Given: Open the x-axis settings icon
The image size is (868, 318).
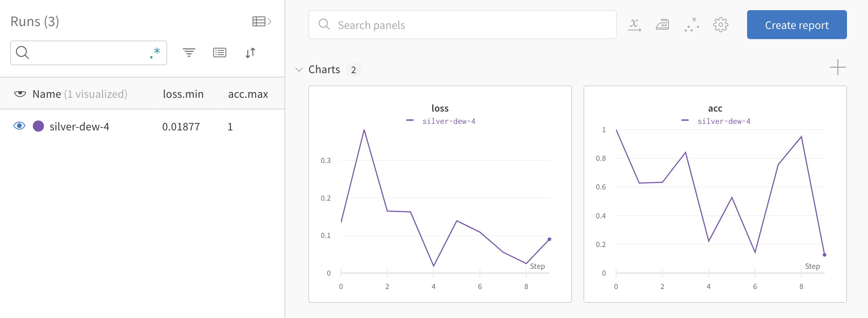Looking at the screenshot, I should tap(635, 25).
